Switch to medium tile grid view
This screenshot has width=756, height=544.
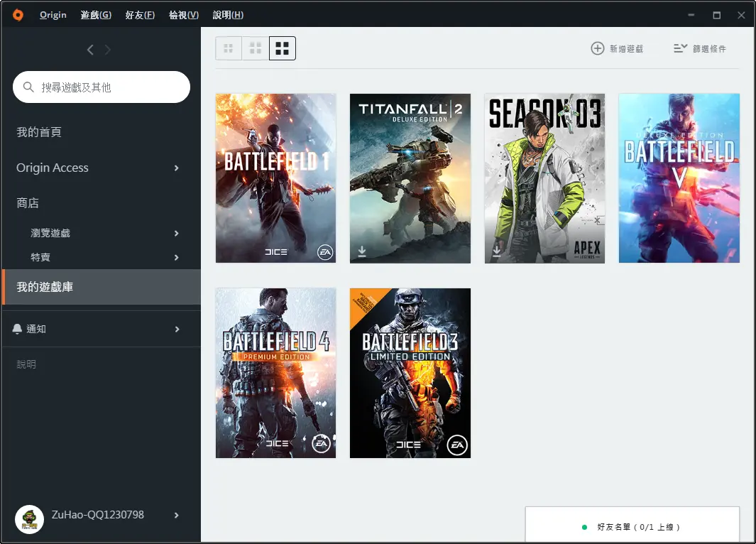(255, 48)
